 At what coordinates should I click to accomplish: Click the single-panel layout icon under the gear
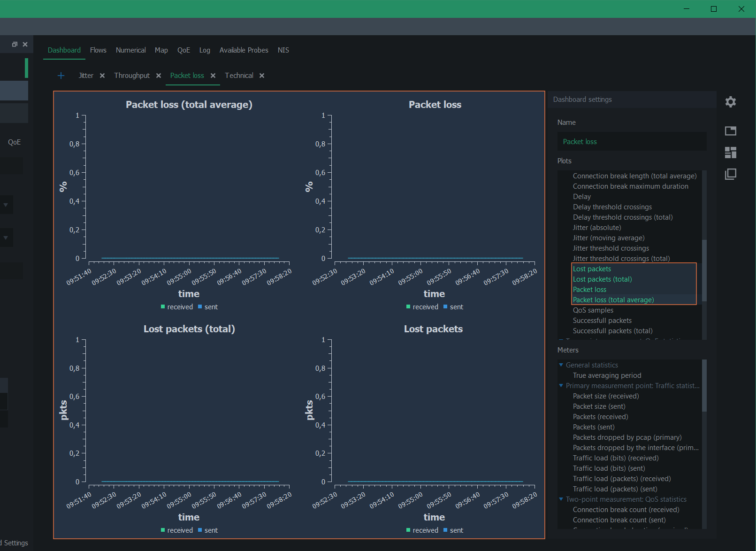tap(730, 131)
